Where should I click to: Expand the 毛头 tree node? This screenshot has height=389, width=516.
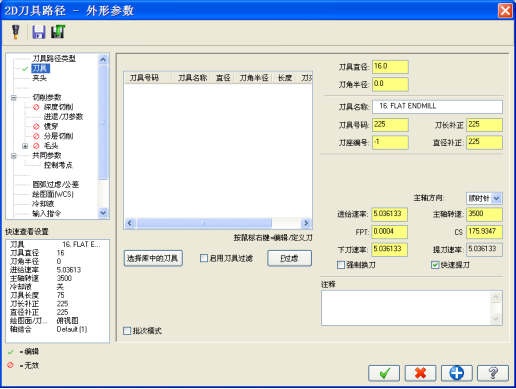click(25, 146)
